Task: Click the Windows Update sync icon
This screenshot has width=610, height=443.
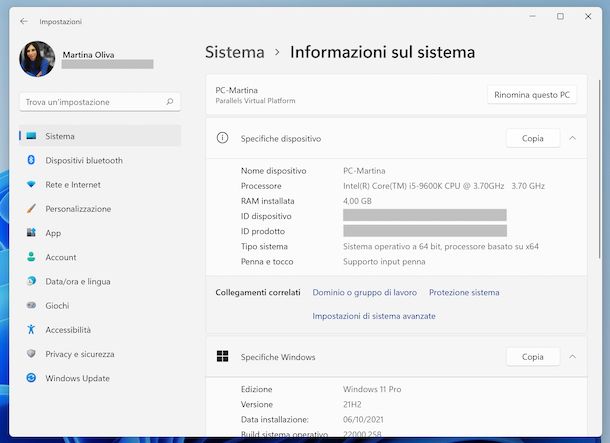Action: 31,378
